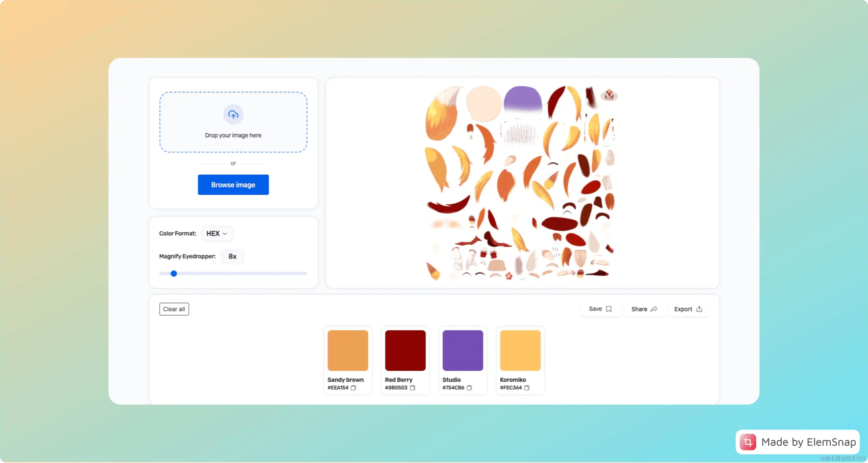Click the cloud upload icon
Screen dimensions: 868x463
[x=233, y=115]
